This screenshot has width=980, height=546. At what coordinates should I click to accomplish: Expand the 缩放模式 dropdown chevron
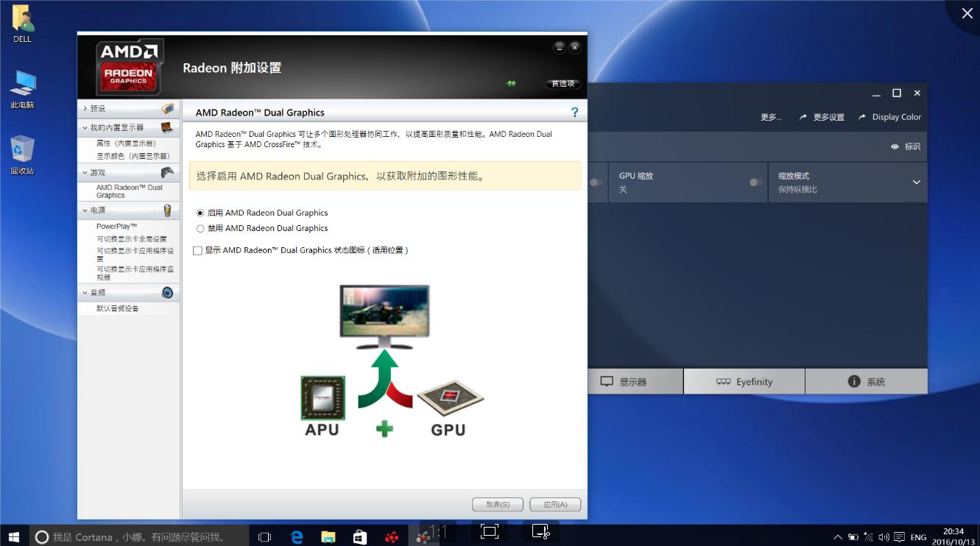pyautogui.click(x=916, y=182)
